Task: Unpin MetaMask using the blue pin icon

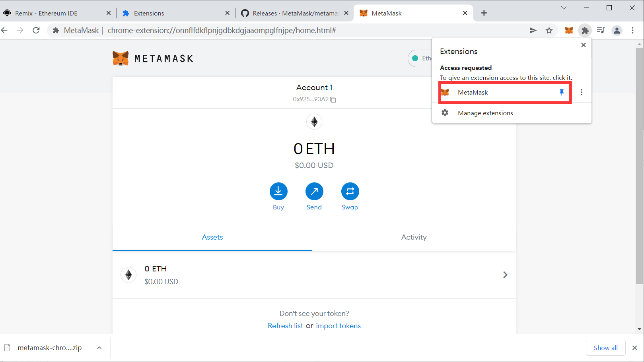Action: (562, 92)
